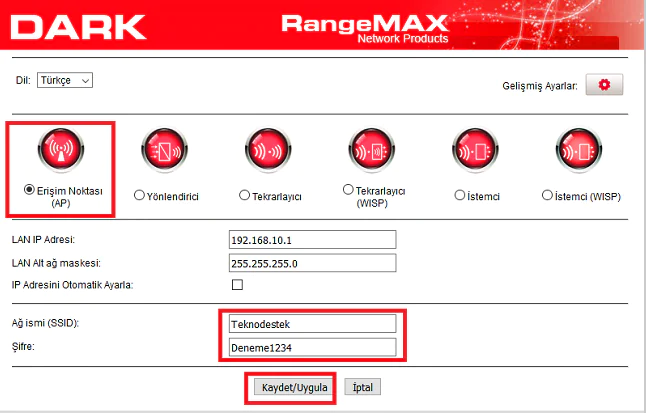
Task: Click İptal button
Action: point(363,387)
